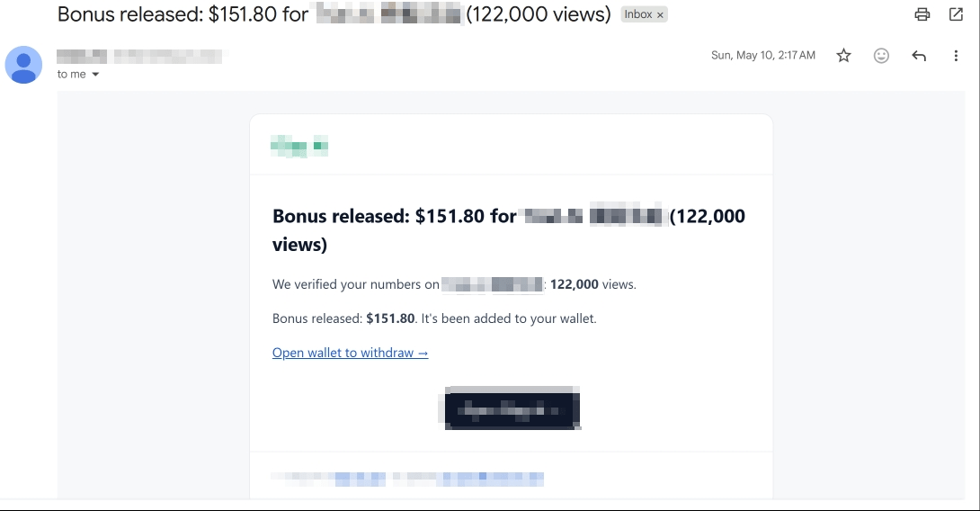Click the bold 'Bonus released' heading in the email body
The width and height of the screenshot is (980, 511).
pos(509,230)
